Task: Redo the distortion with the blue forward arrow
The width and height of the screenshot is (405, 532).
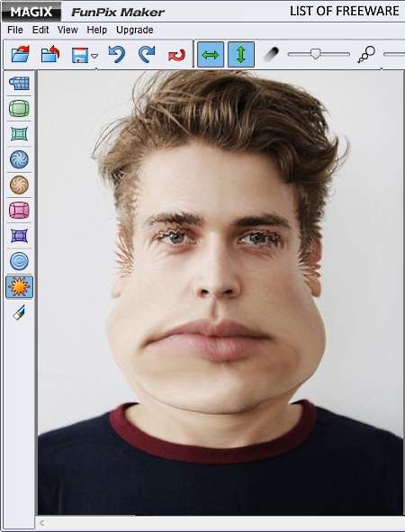Action: (x=147, y=54)
